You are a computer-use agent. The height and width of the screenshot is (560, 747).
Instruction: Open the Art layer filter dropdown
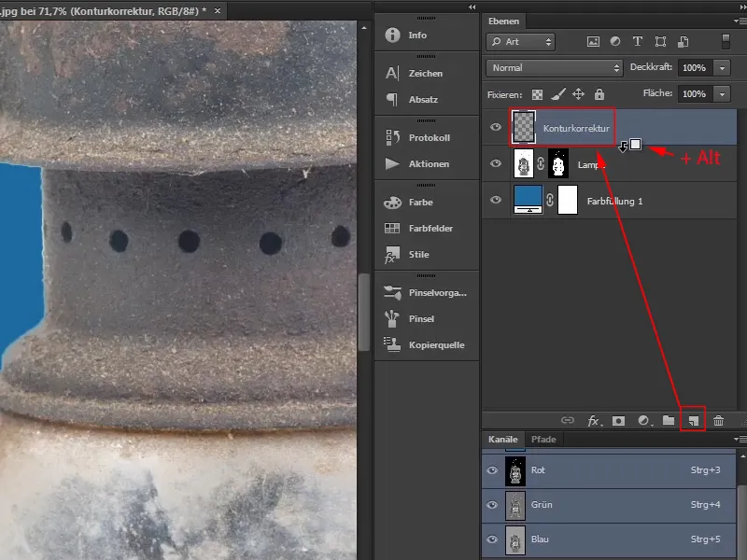(x=521, y=41)
